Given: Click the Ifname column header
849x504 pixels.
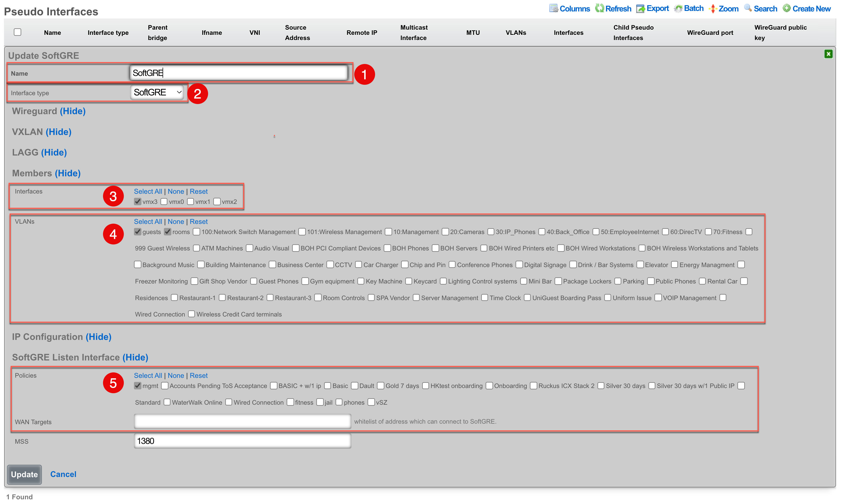Looking at the screenshot, I should pyautogui.click(x=211, y=33).
